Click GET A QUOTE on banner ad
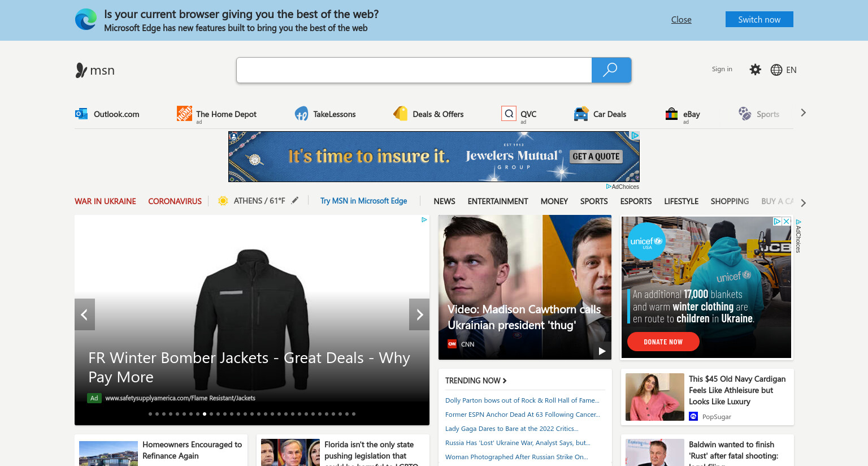Image resolution: width=868 pixels, height=466 pixels. click(596, 157)
